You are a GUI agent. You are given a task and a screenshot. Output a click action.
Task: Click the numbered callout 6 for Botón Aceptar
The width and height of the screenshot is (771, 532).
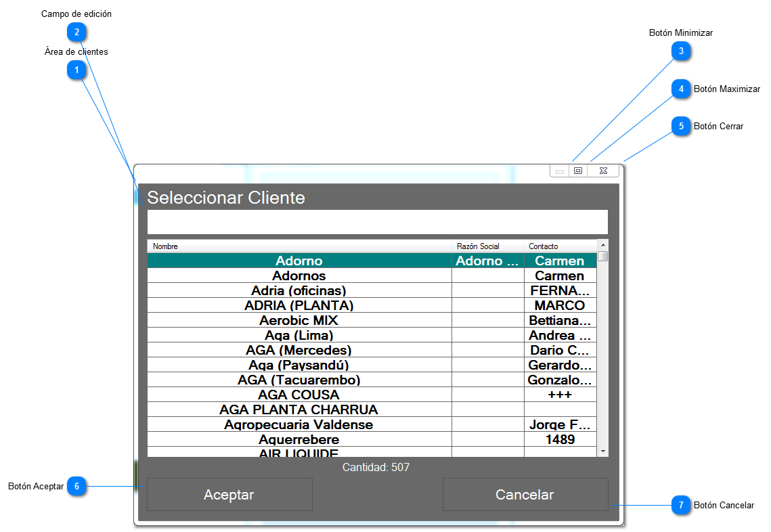[76, 486]
